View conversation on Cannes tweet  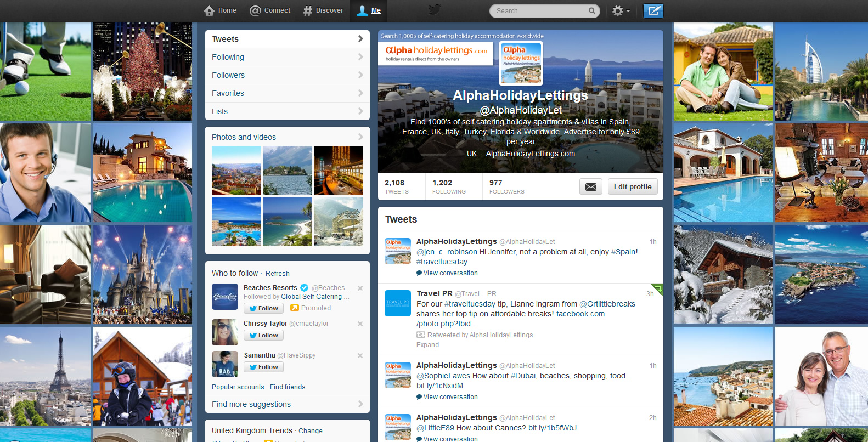click(450, 439)
